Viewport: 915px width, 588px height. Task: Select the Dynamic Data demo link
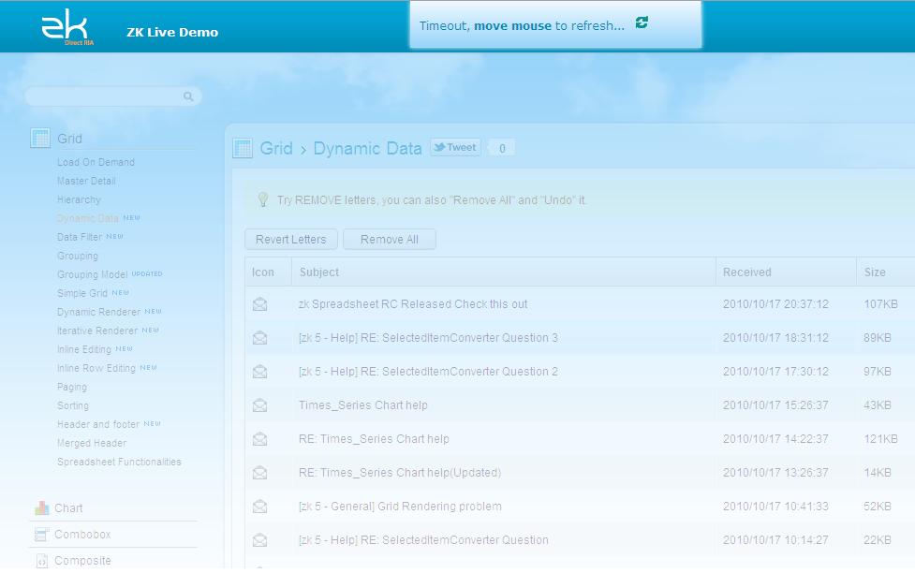pos(87,218)
